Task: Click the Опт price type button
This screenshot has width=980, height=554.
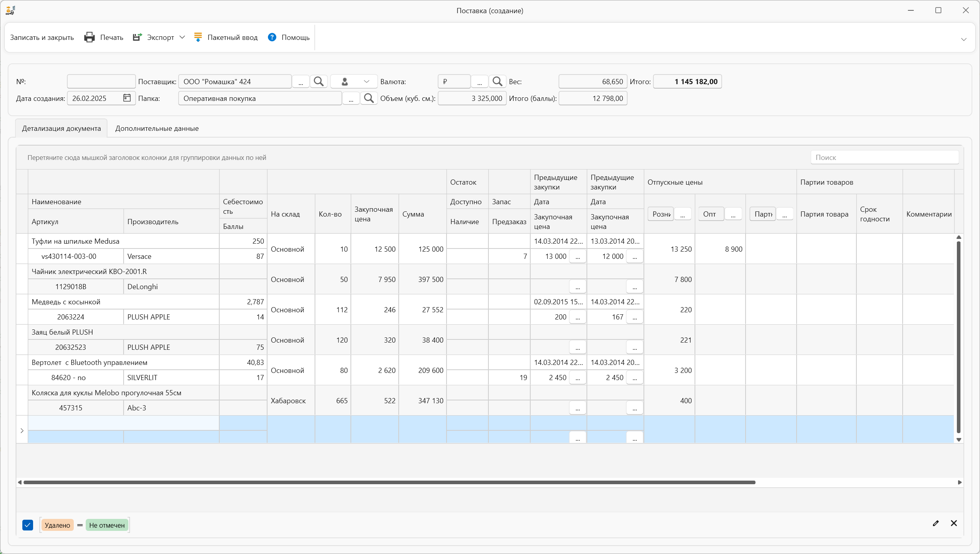Action: click(x=711, y=214)
